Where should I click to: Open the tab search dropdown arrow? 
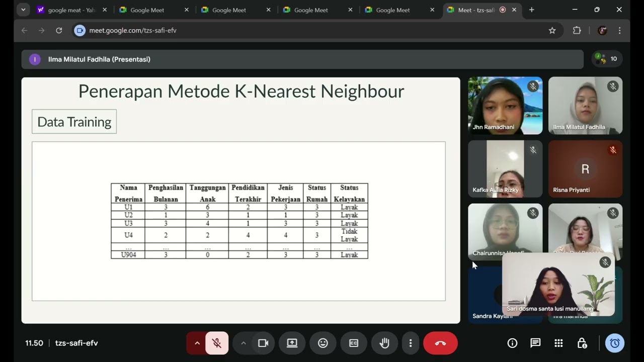[x=23, y=10]
